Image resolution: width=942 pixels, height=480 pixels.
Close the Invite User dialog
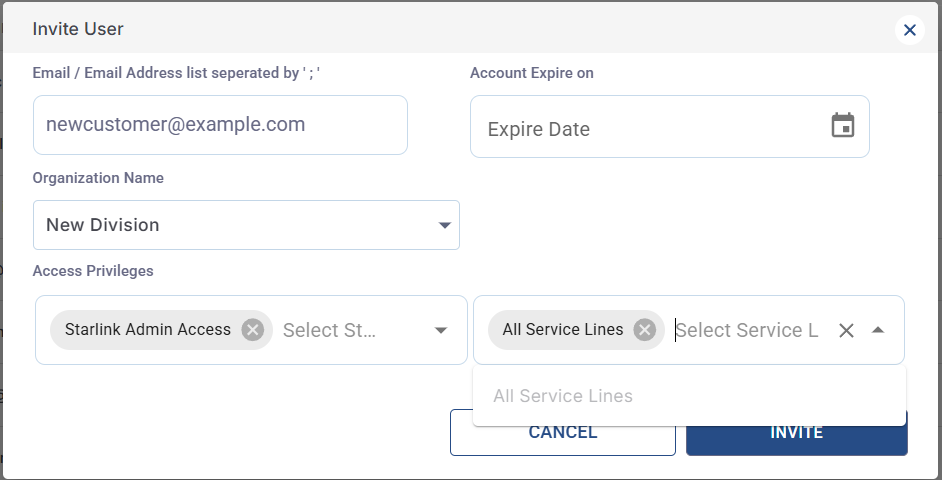click(x=909, y=30)
